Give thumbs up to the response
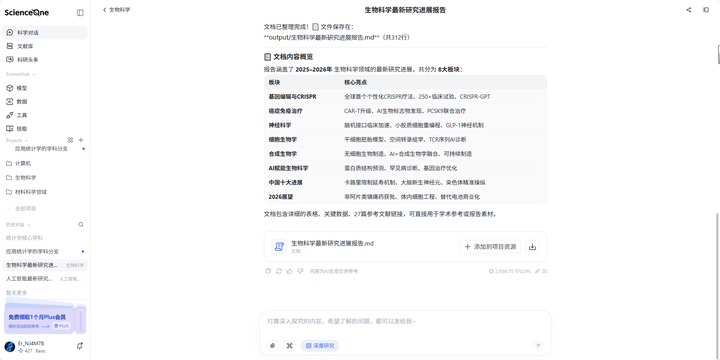 [289, 271]
